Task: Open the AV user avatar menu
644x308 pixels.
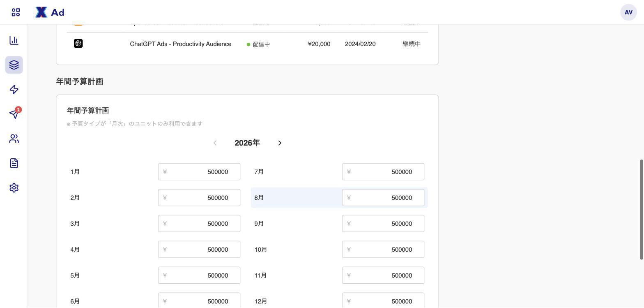Action: (628, 12)
